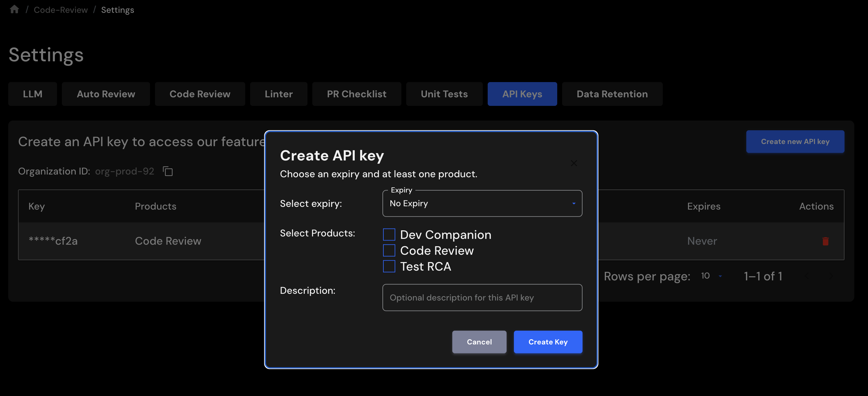Click the Code Review cell in the keys table

(x=168, y=241)
